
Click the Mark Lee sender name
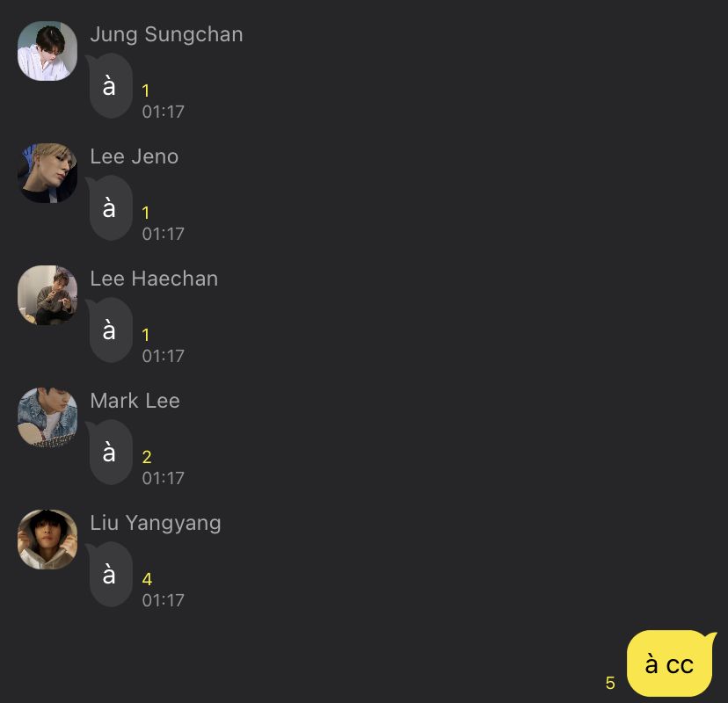pyautogui.click(x=135, y=401)
